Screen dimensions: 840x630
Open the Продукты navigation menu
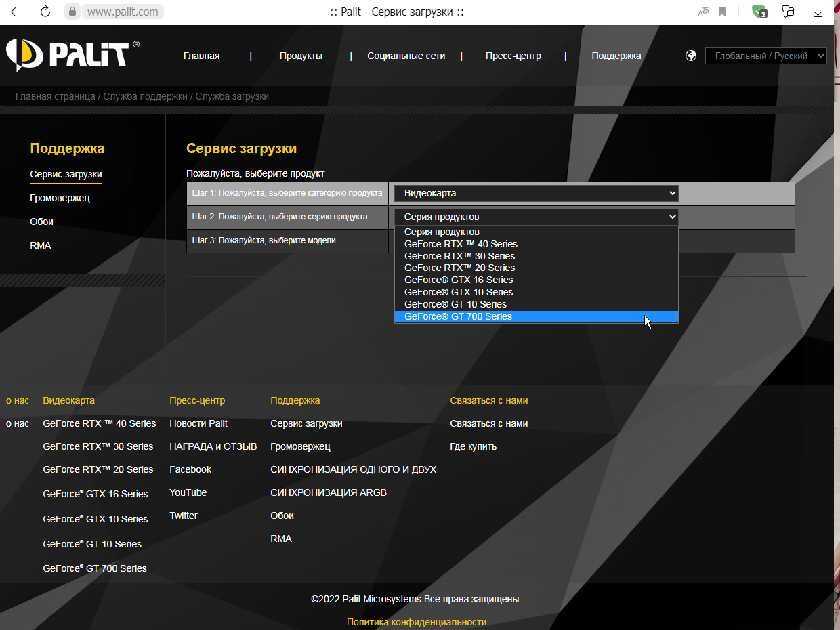point(301,56)
